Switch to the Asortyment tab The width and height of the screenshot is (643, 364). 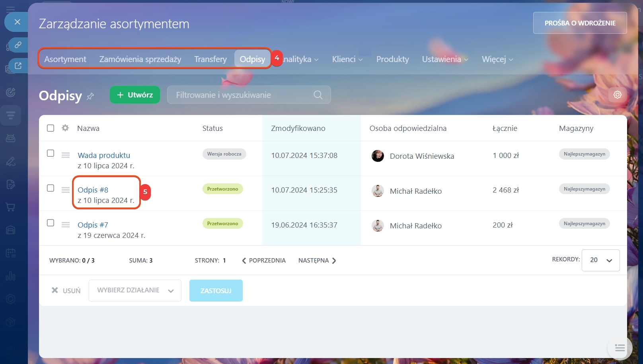pos(65,59)
